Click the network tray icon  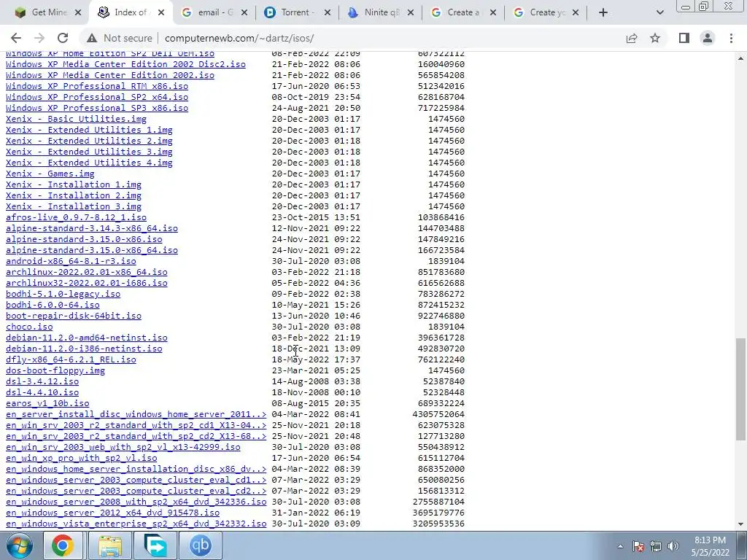tap(656, 546)
